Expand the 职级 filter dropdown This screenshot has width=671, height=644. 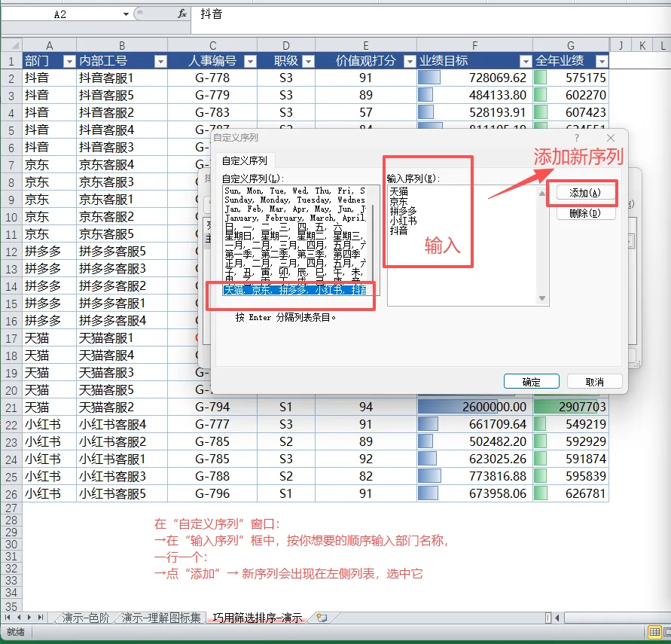[x=308, y=62]
